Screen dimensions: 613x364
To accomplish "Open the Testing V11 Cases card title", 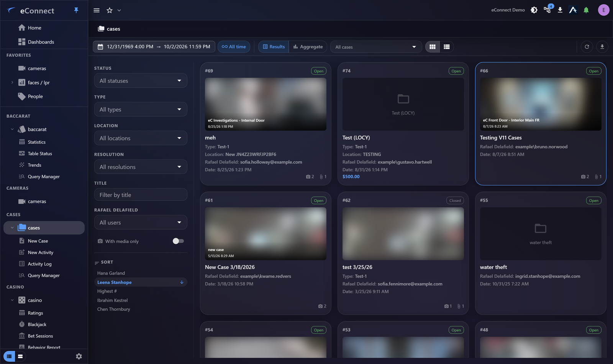I will 501,138.
